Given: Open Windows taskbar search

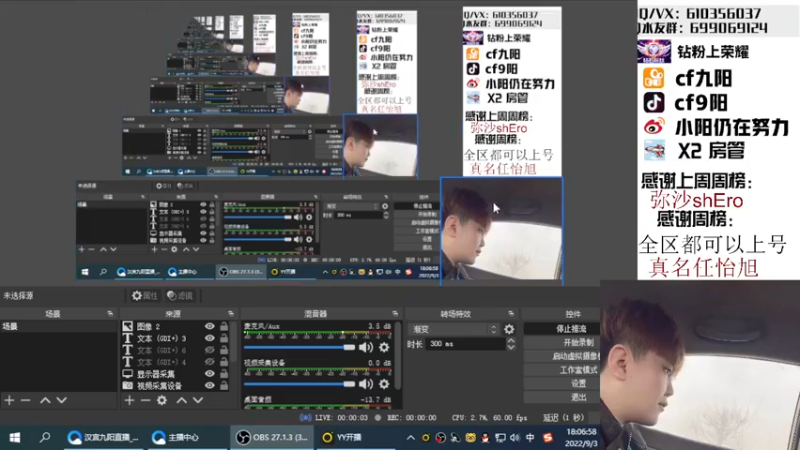Looking at the screenshot, I should (45, 437).
